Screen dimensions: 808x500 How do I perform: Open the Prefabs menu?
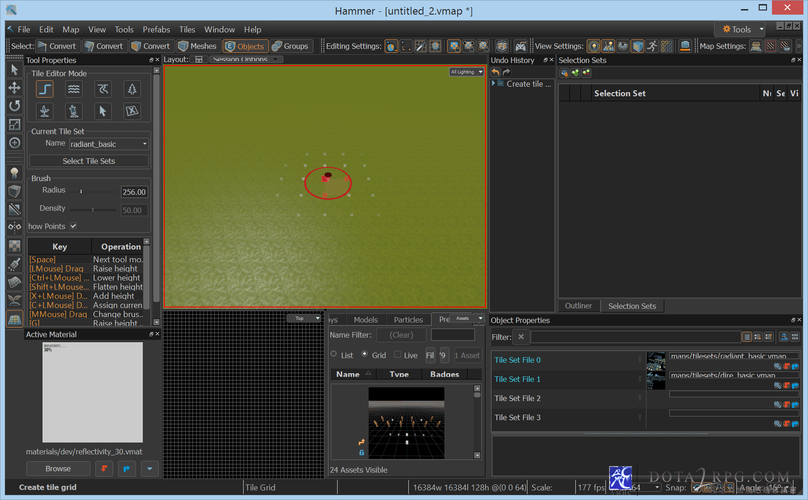click(x=156, y=29)
